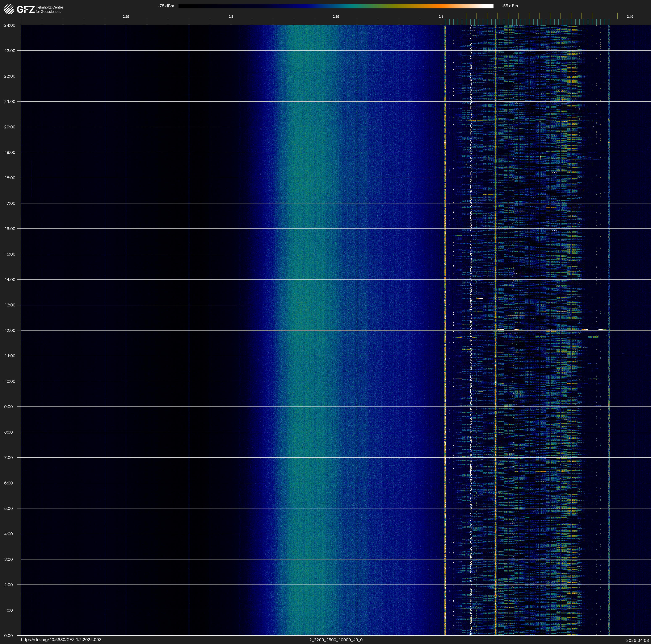Screen dimensions: 651x644
Task: Select the 2.25 frequency axis label
Action: pos(126,17)
